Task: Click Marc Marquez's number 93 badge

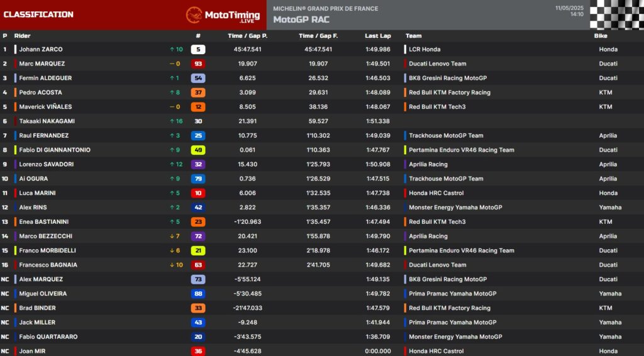Action: 198,64
